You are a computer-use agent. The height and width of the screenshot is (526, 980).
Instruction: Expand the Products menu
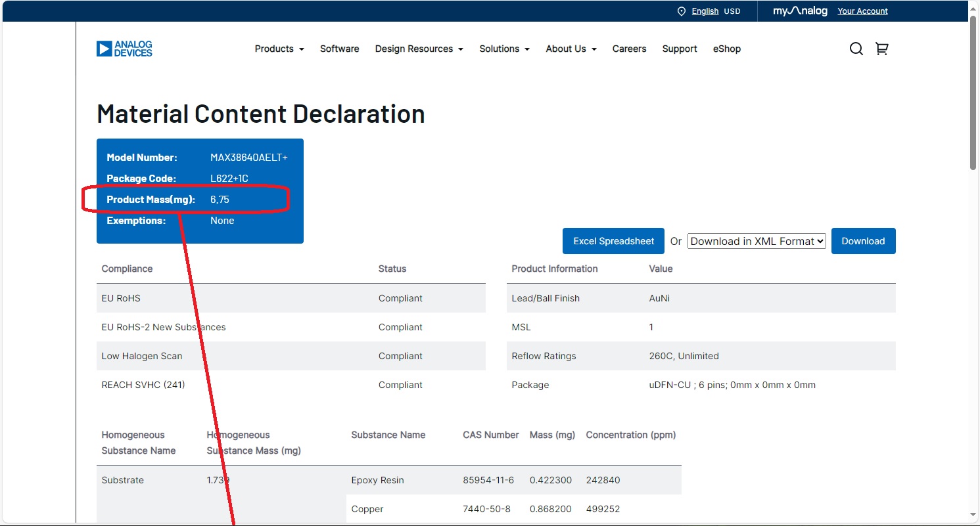[x=279, y=49]
